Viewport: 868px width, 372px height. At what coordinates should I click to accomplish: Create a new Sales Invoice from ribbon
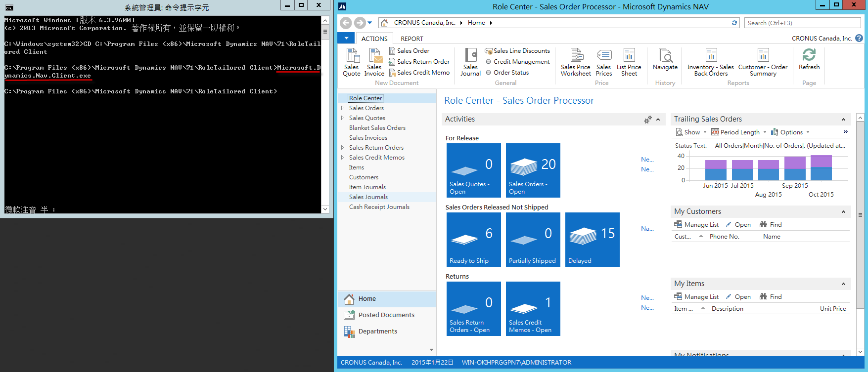point(374,62)
